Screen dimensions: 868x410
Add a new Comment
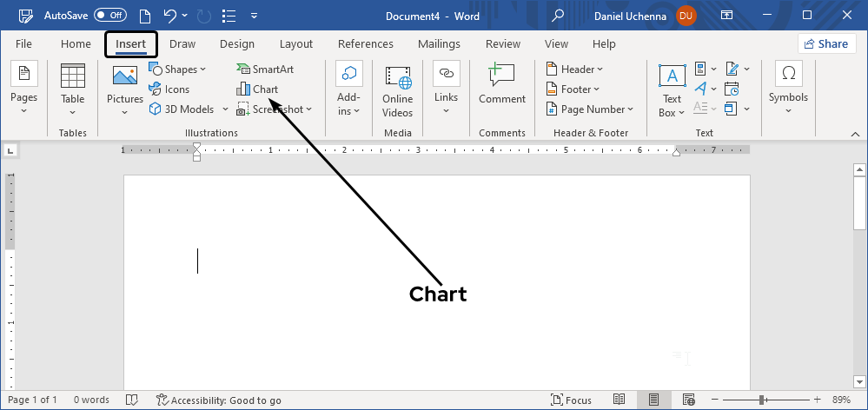pos(502,84)
